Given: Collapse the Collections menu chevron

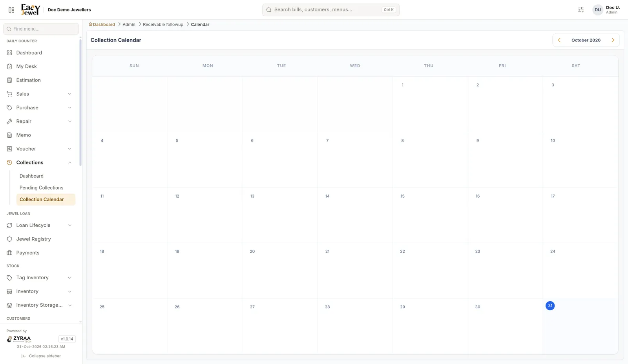Looking at the screenshot, I should (x=69, y=162).
